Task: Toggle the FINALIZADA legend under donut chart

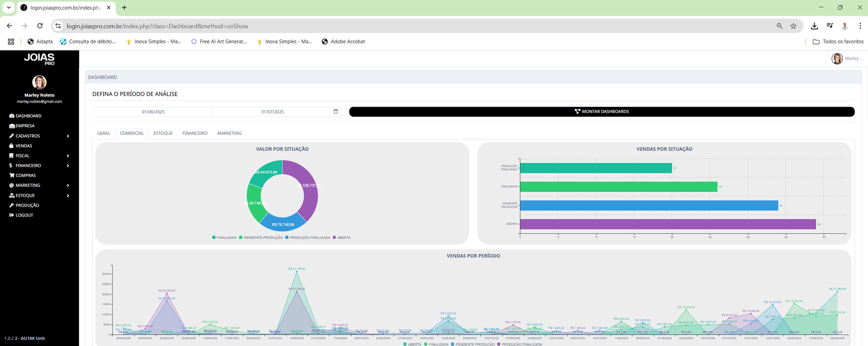Action: (225, 238)
